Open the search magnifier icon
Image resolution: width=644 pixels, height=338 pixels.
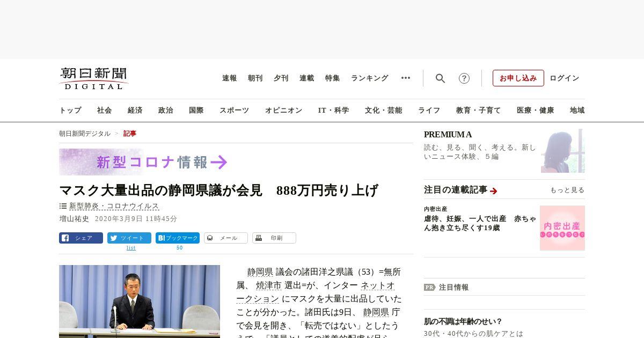click(x=440, y=78)
